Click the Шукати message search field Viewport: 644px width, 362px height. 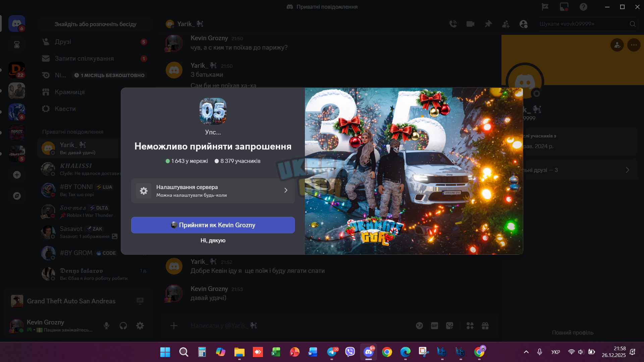(x=587, y=24)
